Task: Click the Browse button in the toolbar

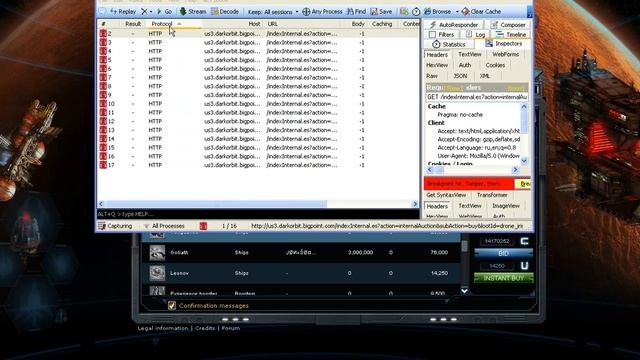Action: (x=438, y=12)
